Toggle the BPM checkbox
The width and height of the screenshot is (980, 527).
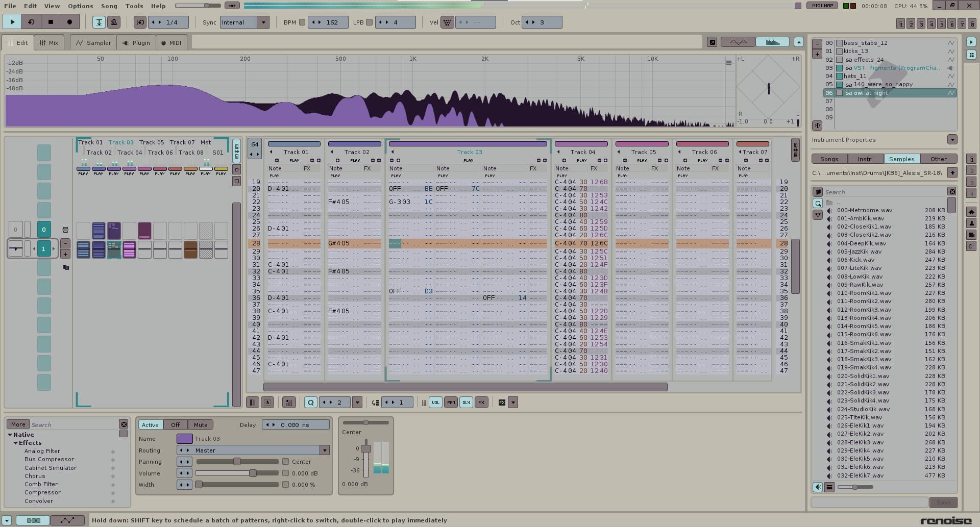click(302, 22)
